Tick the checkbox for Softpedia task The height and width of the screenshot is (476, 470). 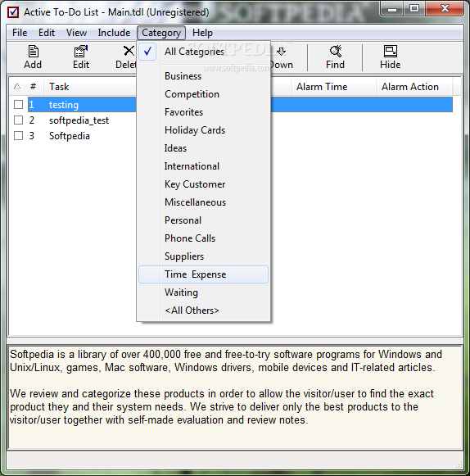pyautogui.click(x=19, y=136)
